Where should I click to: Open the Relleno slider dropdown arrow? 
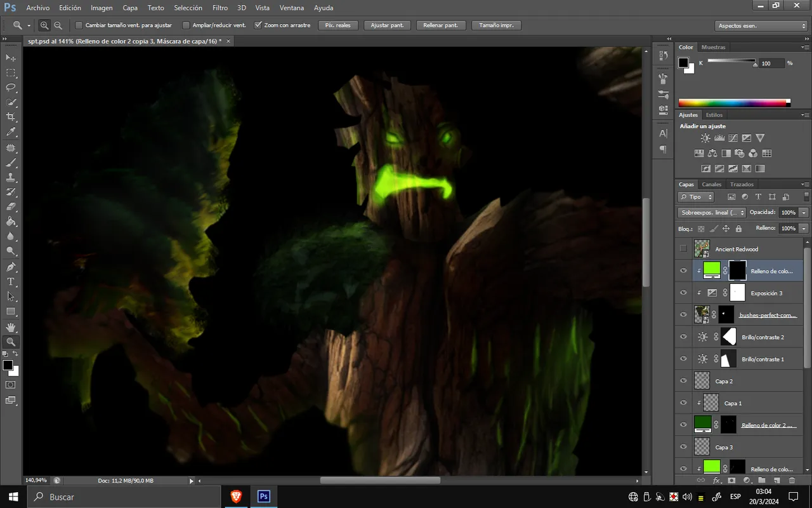(x=804, y=229)
